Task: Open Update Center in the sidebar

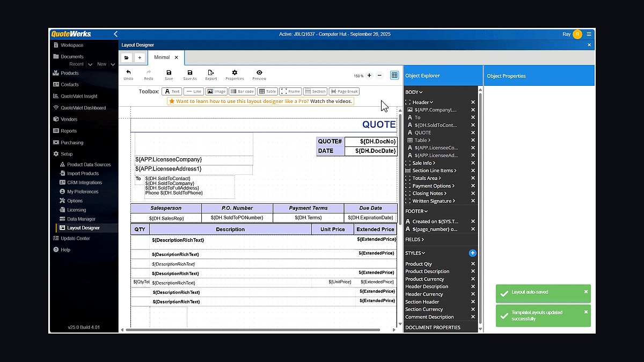Action: coord(75,238)
